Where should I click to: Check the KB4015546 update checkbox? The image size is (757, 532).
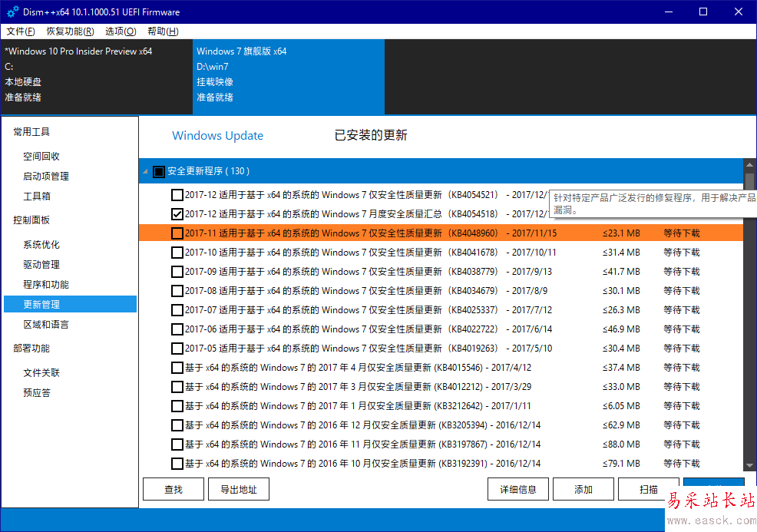tap(177, 368)
